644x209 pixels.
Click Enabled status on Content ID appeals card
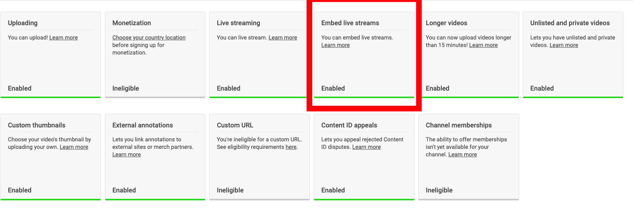(x=333, y=190)
